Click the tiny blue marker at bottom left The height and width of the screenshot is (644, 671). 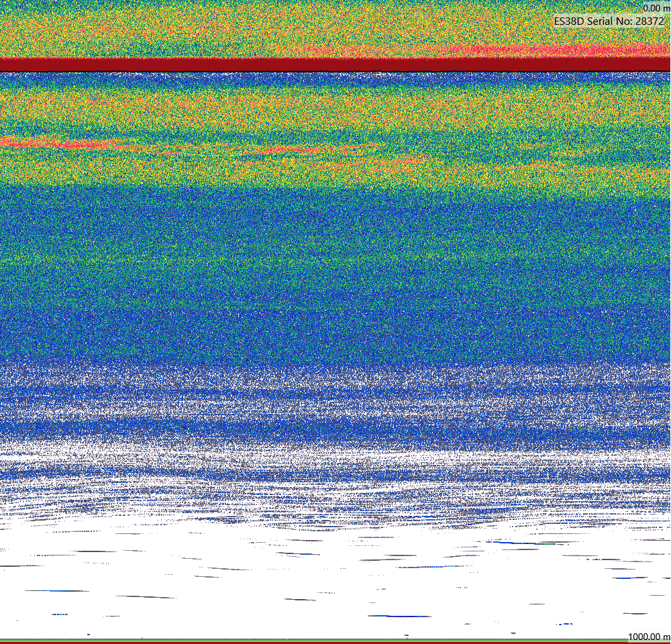tap(89, 635)
